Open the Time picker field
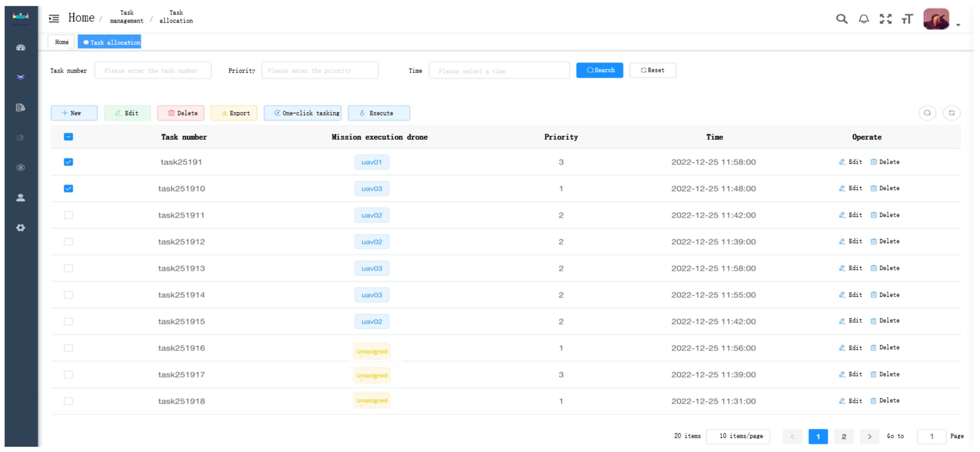Image resolution: width=980 pixels, height=452 pixels. tap(499, 71)
